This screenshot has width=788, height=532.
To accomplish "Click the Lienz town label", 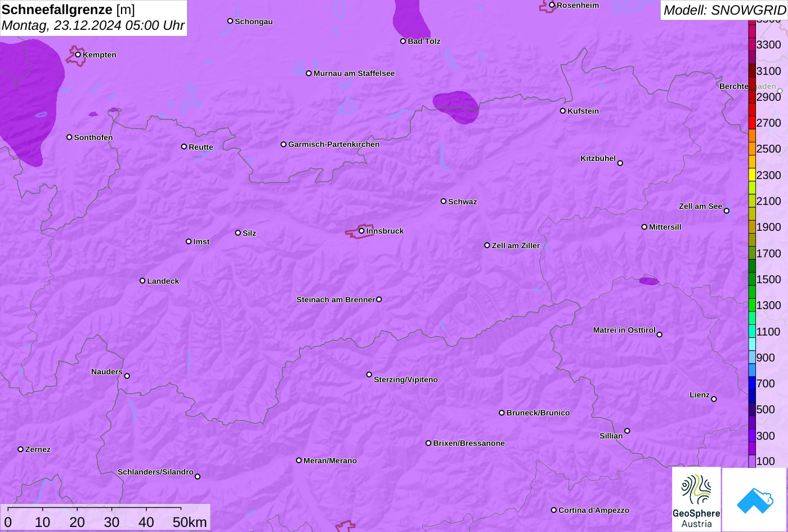I will (x=700, y=395).
